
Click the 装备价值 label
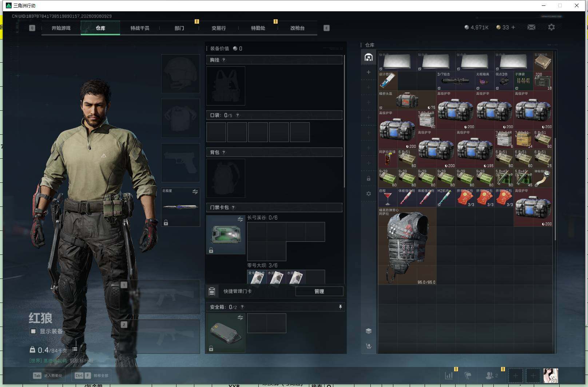219,48
